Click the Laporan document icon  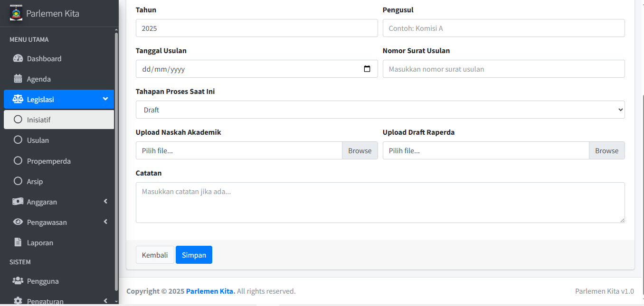[x=18, y=243]
